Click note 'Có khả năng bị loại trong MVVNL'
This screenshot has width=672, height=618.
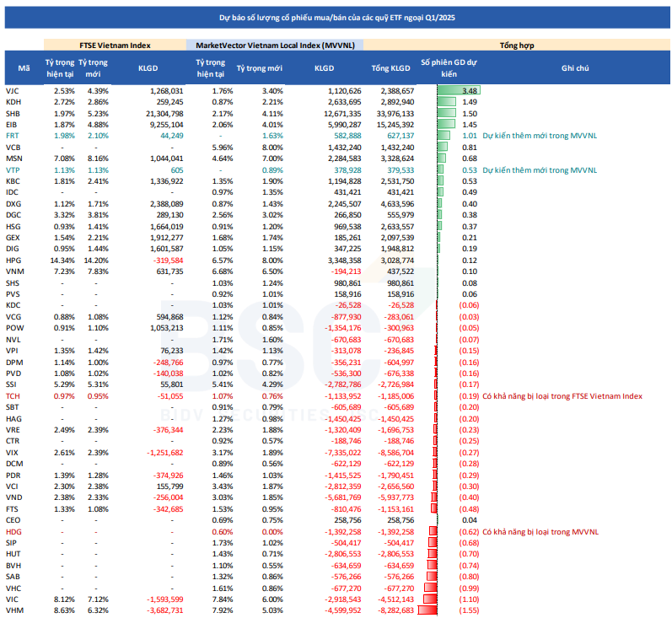click(x=540, y=532)
